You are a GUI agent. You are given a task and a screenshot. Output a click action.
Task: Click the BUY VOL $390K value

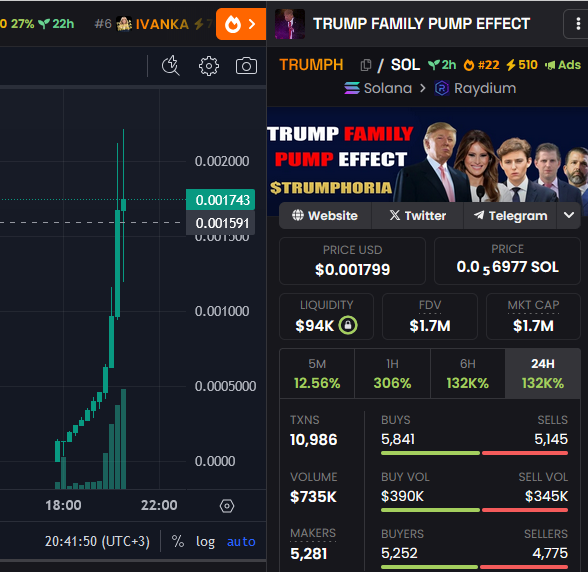tap(402, 496)
